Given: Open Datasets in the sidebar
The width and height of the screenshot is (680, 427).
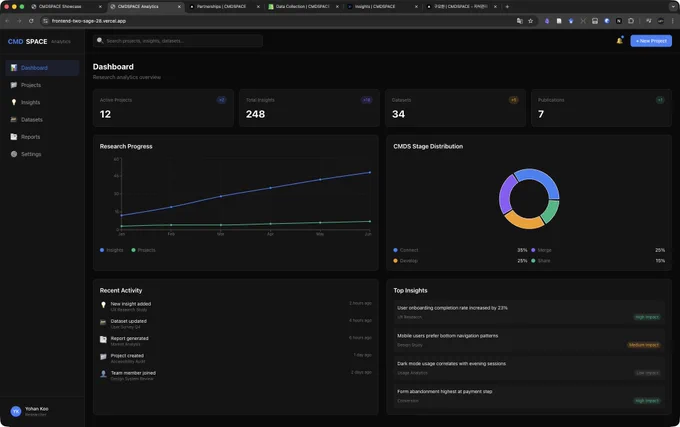Looking at the screenshot, I should point(42,120).
